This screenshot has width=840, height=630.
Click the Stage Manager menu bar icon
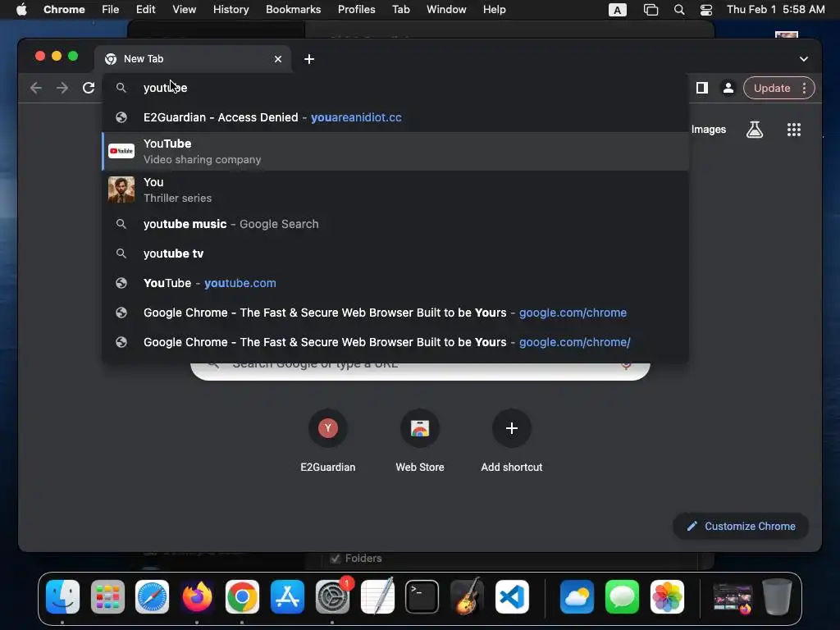[651, 10]
